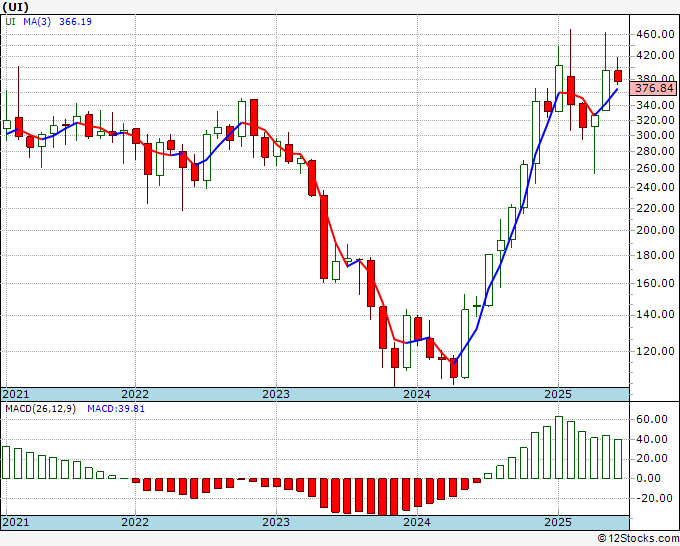This screenshot has width=680, height=546.
Task: Click the 200.00 price axis label
Action: click(x=655, y=230)
